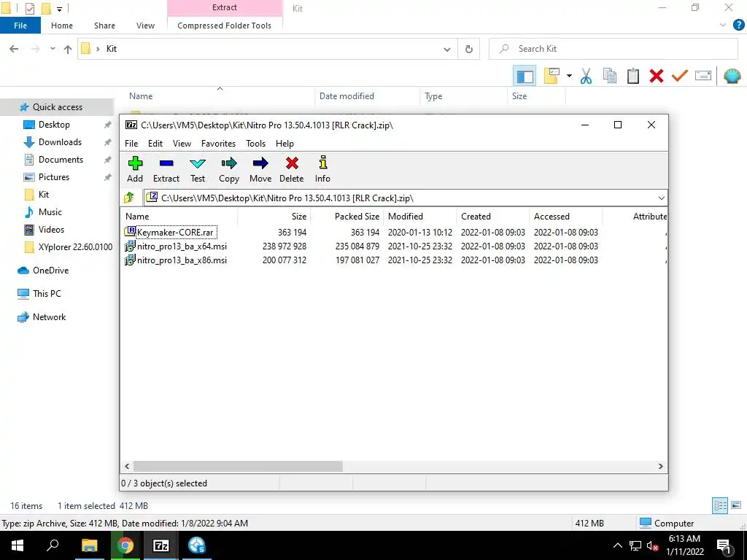Open Downloads in navigation pane

(x=60, y=142)
